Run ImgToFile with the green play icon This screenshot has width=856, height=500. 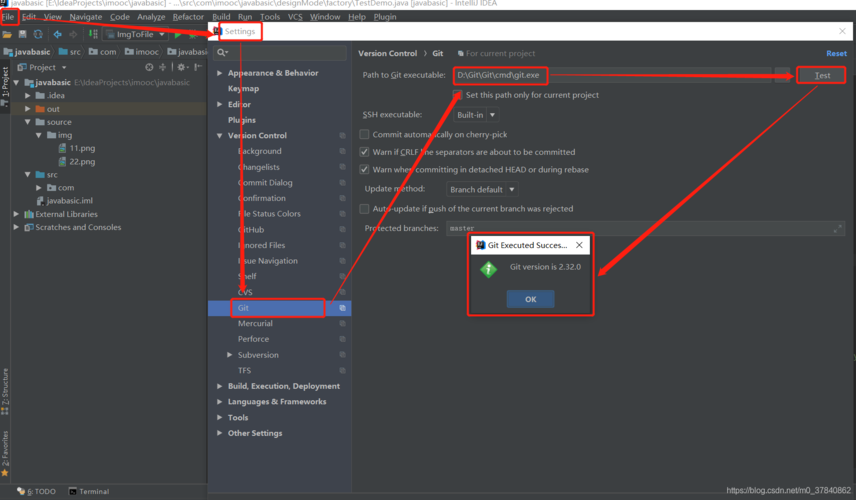(178, 34)
